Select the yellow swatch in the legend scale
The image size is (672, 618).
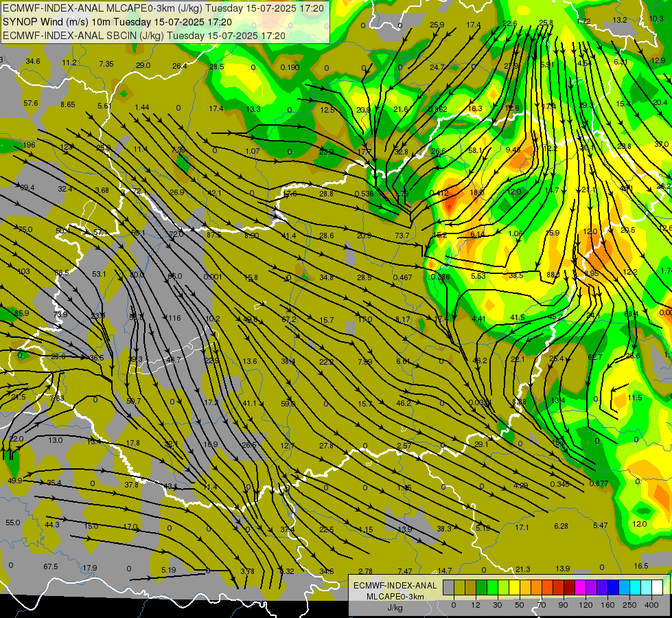tap(514, 588)
